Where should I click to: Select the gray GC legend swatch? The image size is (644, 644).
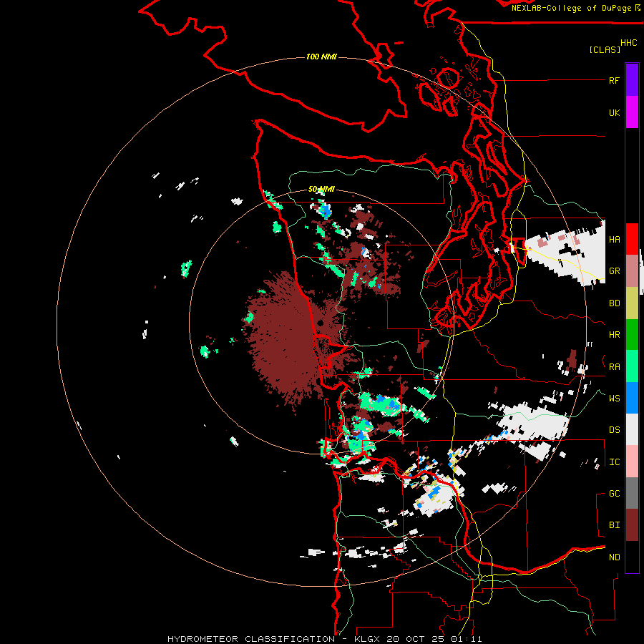[632, 493]
